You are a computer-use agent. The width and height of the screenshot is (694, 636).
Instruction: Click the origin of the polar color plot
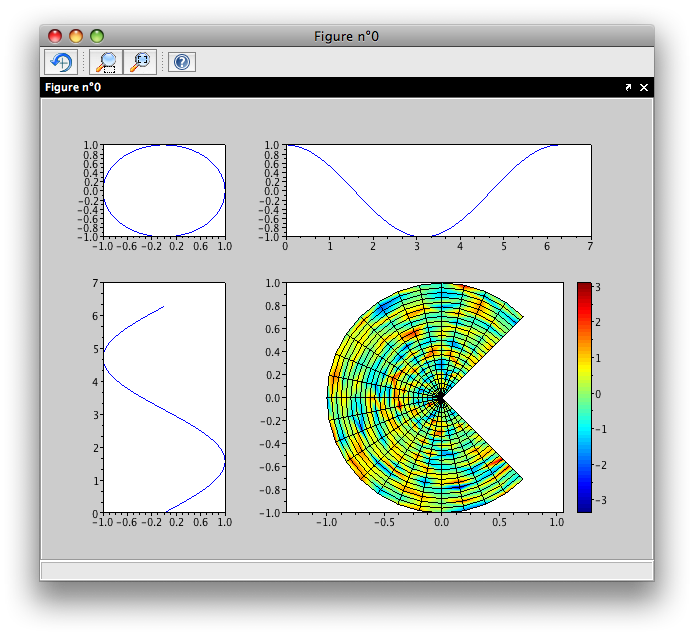(440, 398)
